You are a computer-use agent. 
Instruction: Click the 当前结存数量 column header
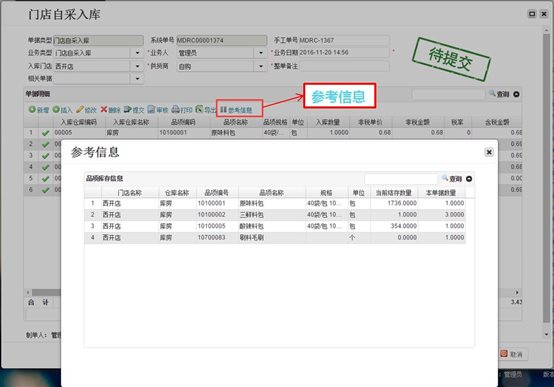tap(394, 193)
